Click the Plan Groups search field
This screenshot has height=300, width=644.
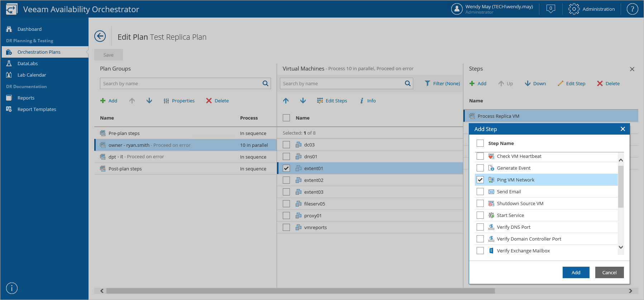pos(181,83)
